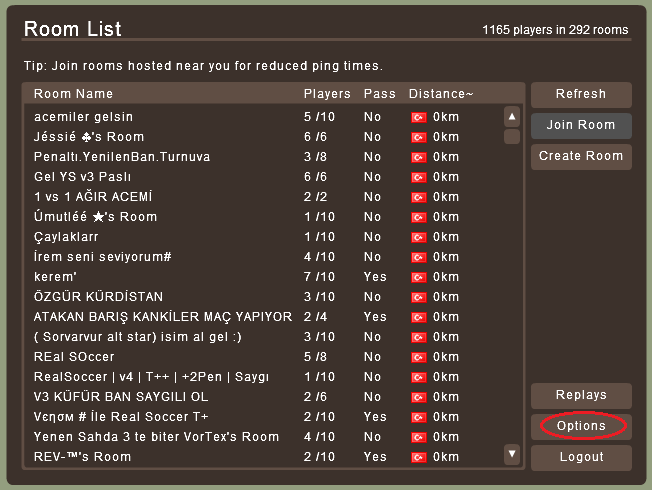Screen dimensions: 652x490
Task: Select REV-™'s Room
Action: click(264, 457)
